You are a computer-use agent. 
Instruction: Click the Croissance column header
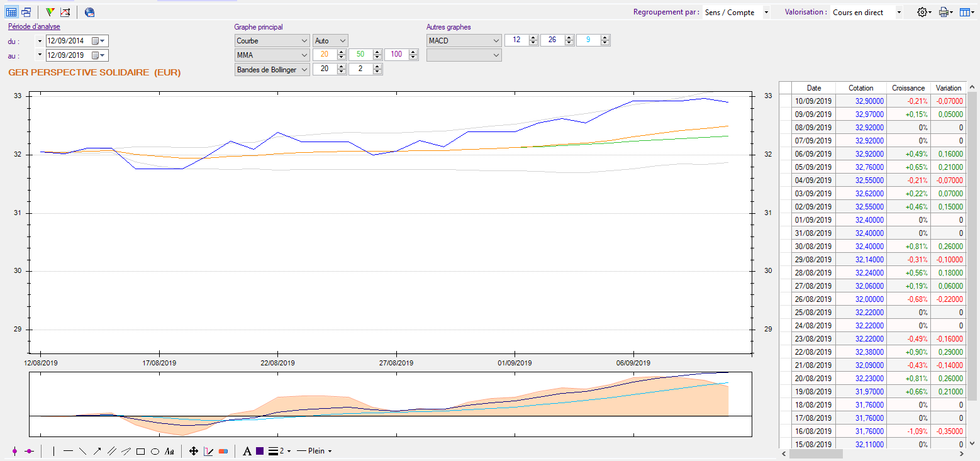tap(908, 88)
